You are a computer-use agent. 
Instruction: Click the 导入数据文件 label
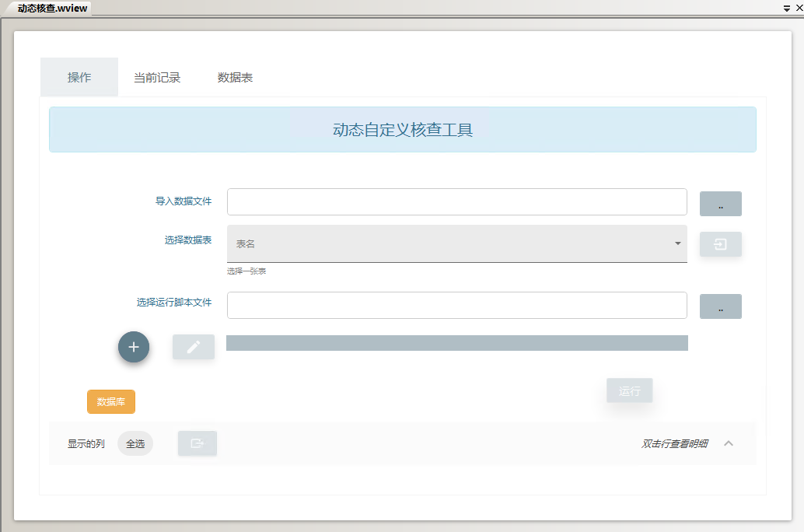184,201
